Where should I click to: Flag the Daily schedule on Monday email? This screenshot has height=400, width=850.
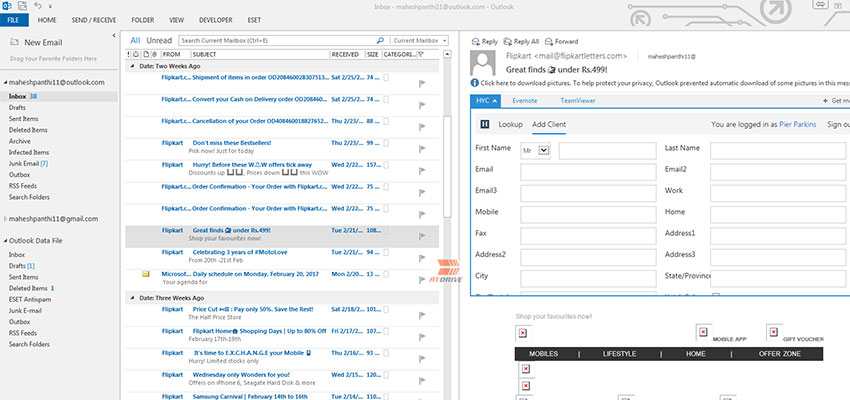pos(422,280)
